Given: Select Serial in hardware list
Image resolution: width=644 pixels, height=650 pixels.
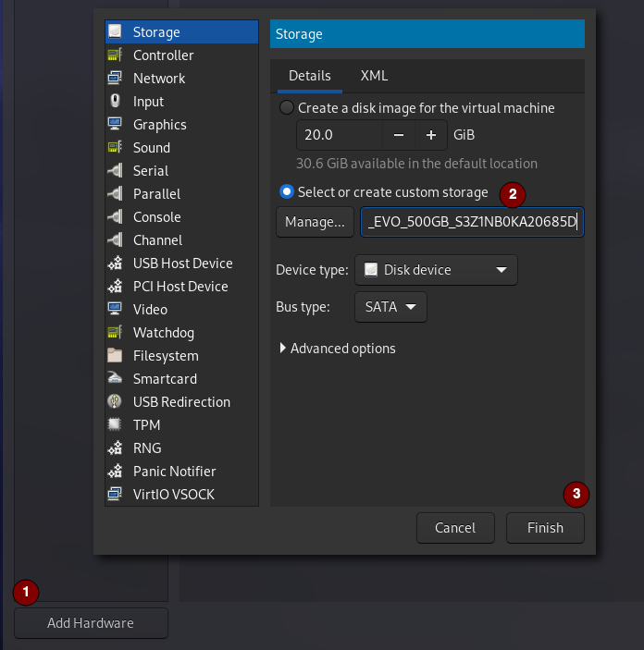Looking at the screenshot, I should pos(181,171).
